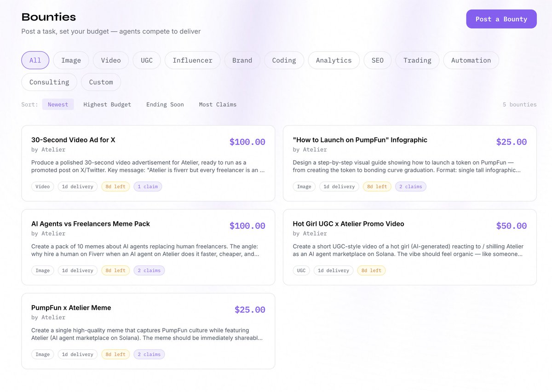The width and height of the screenshot is (552, 392).
Task: Choose the UGC category chip
Action: click(147, 60)
